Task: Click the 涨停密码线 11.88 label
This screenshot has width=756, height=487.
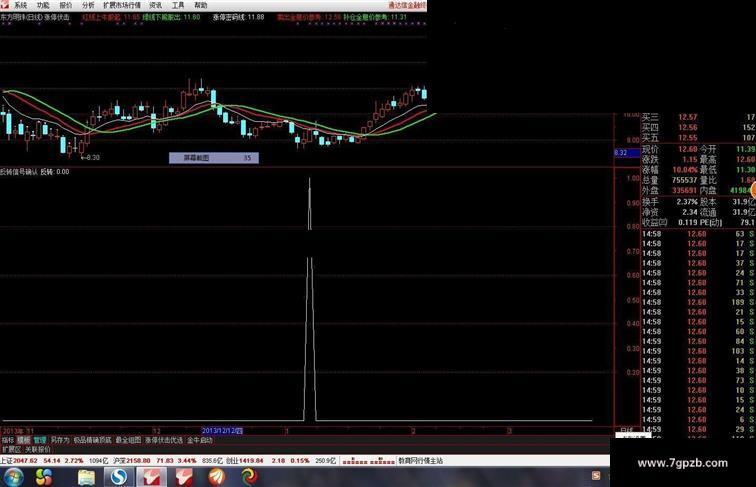Action: [x=239, y=17]
